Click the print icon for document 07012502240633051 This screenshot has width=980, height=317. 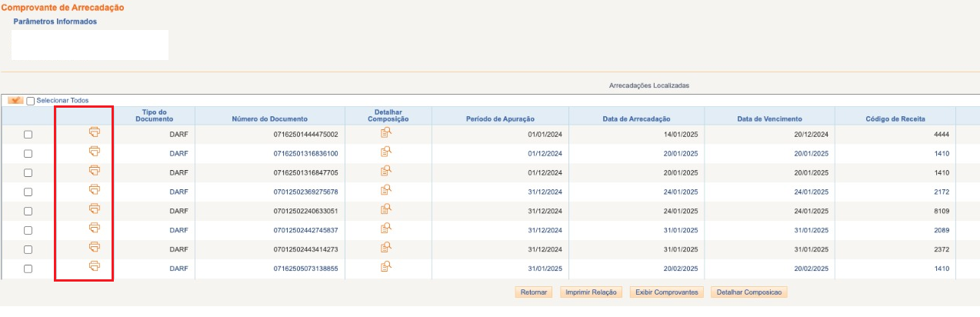pyautogui.click(x=95, y=209)
